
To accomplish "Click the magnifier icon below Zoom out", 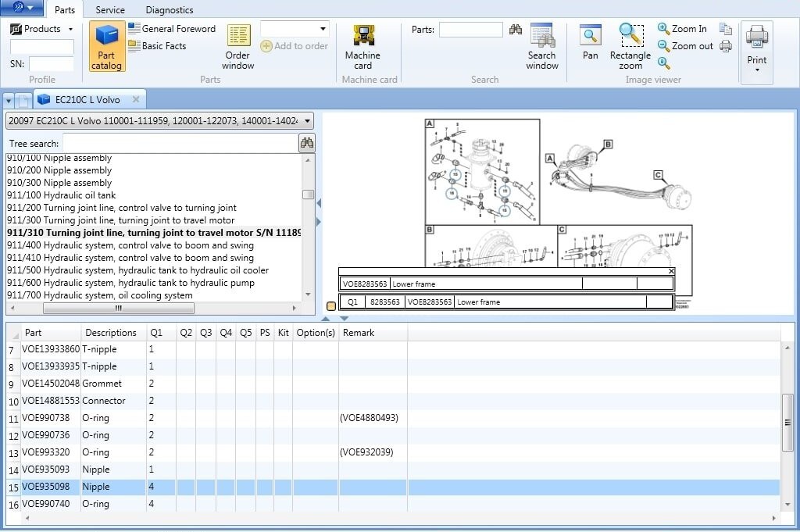I will tap(664, 63).
